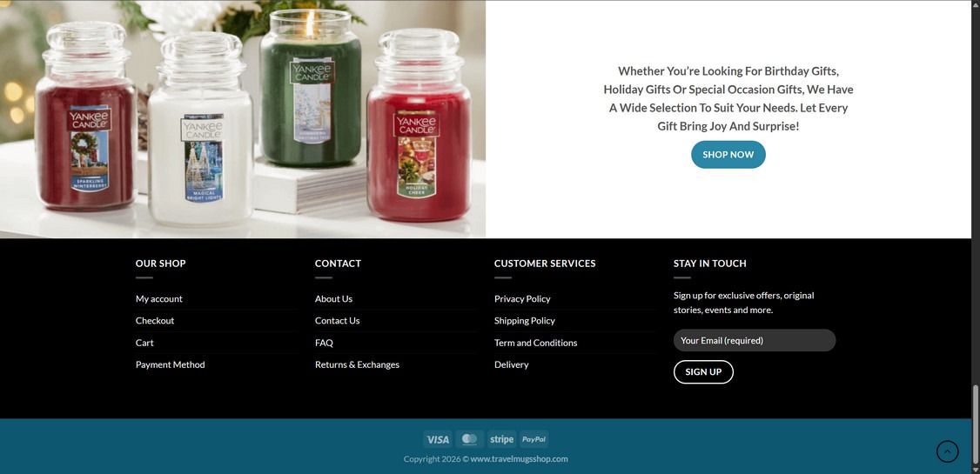Open Term and Conditions link
The image size is (980, 474).
(x=535, y=342)
